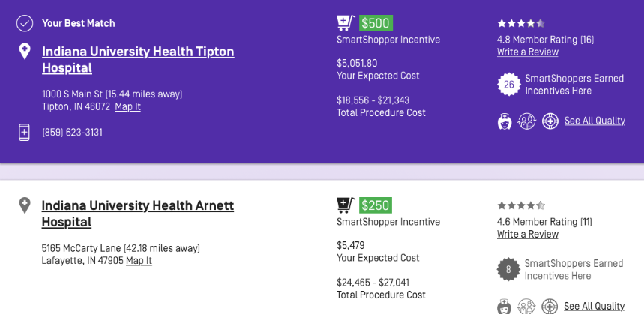See All Quality for Tipton Hospital
This screenshot has width=644, height=314.
595,121
